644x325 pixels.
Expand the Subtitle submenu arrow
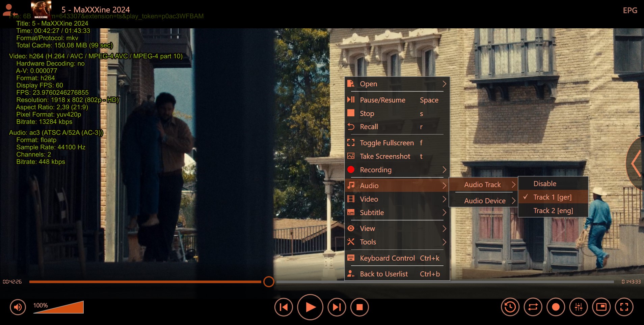(444, 212)
